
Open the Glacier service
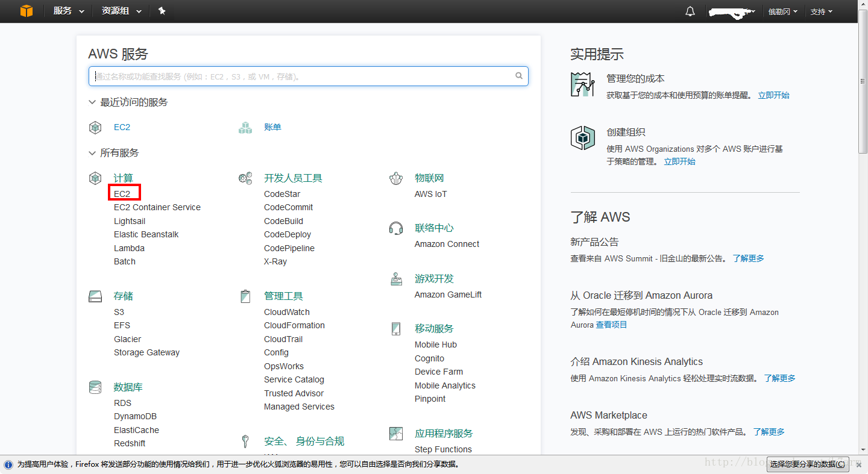(x=128, y=339)
